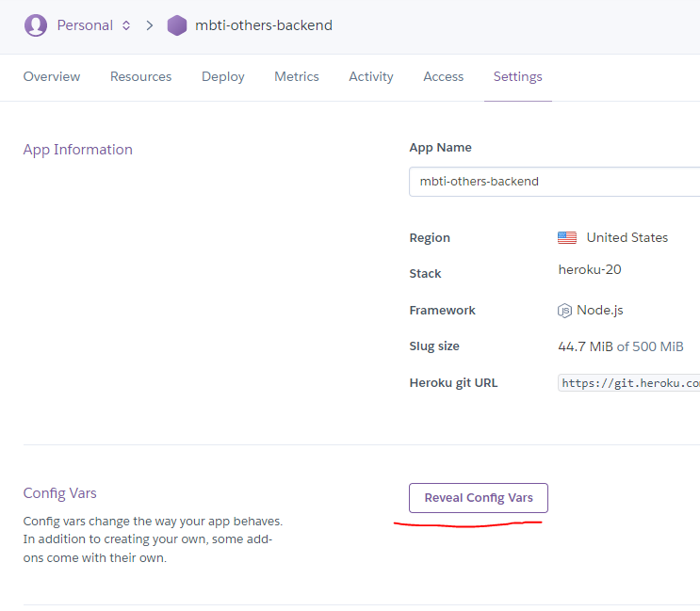Click the Config Vars heading
The image size is (700, 611).
click(59, 492)
